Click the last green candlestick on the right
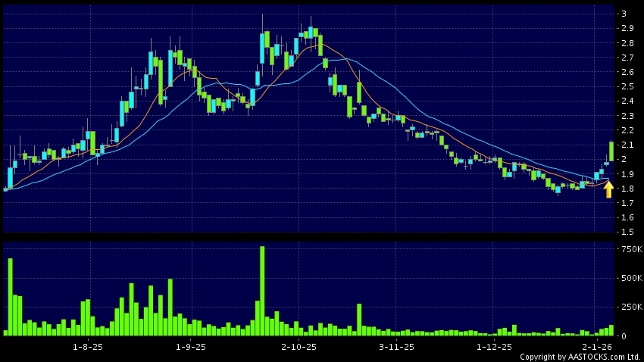 coord(611,151)
